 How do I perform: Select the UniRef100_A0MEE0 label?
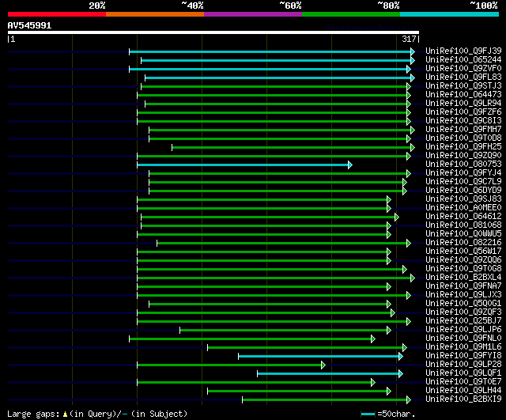click(463, 207)
